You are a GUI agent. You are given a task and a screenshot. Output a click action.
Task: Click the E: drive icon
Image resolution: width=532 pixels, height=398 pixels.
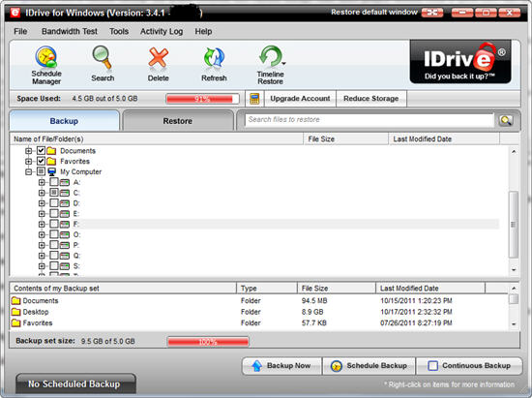click(x=65, y=214)
